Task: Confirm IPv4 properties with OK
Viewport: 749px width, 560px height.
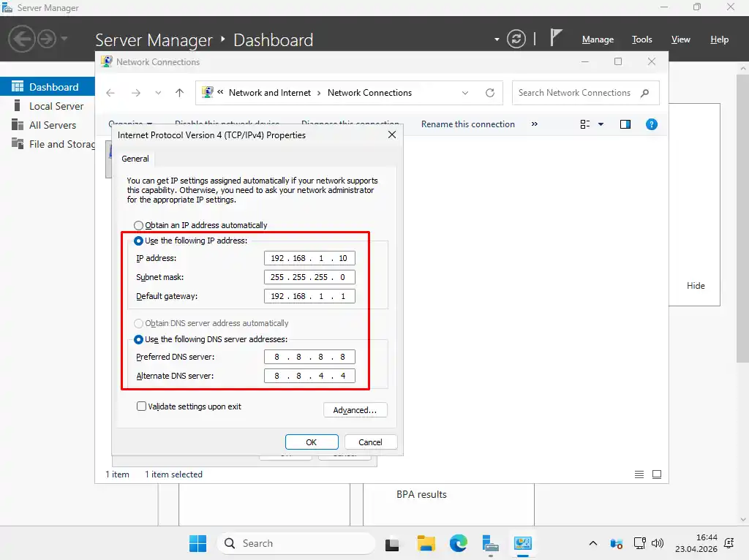Action: [312, 442]
